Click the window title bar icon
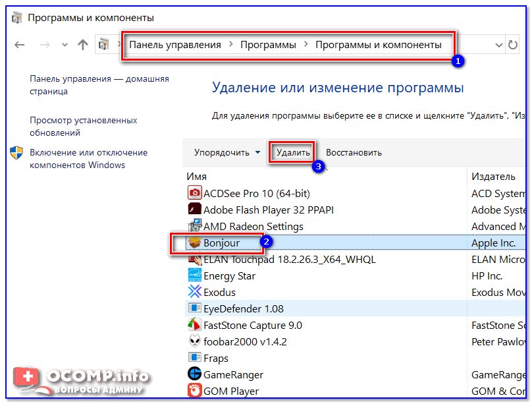 click(16, 17)
